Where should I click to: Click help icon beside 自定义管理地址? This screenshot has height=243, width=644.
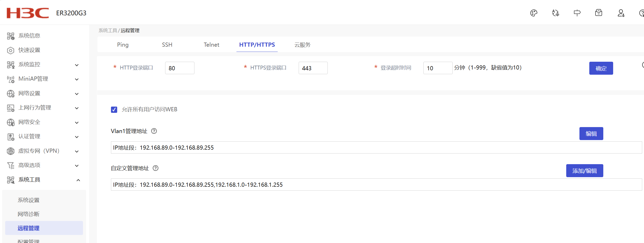(x=156, y=168)
